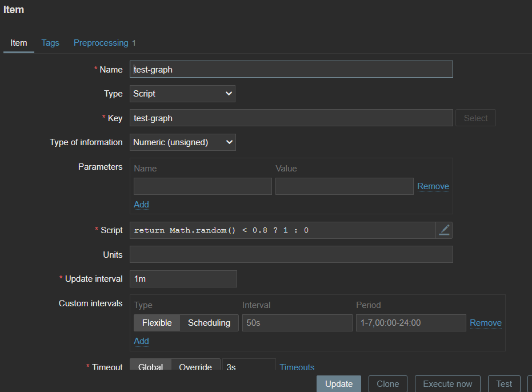The image size is (532, 392).
Task: Switch to the Tags tab
Action: [x=50, y=43]
